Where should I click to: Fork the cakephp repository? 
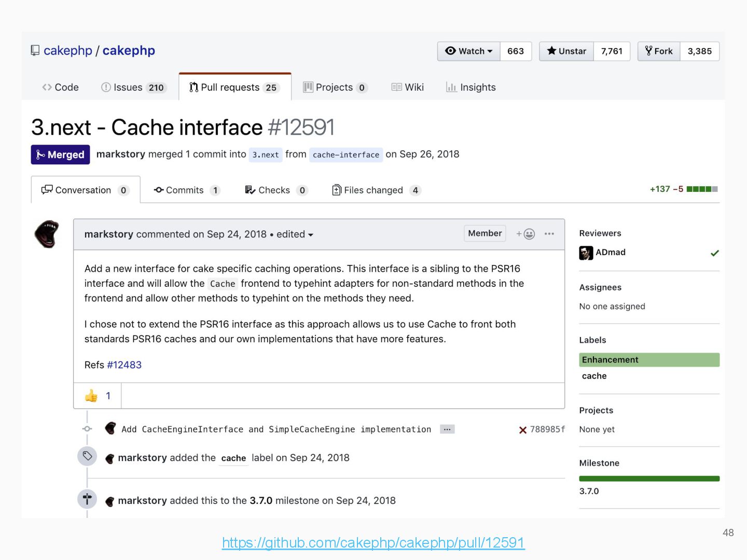[x=659, y=51]
